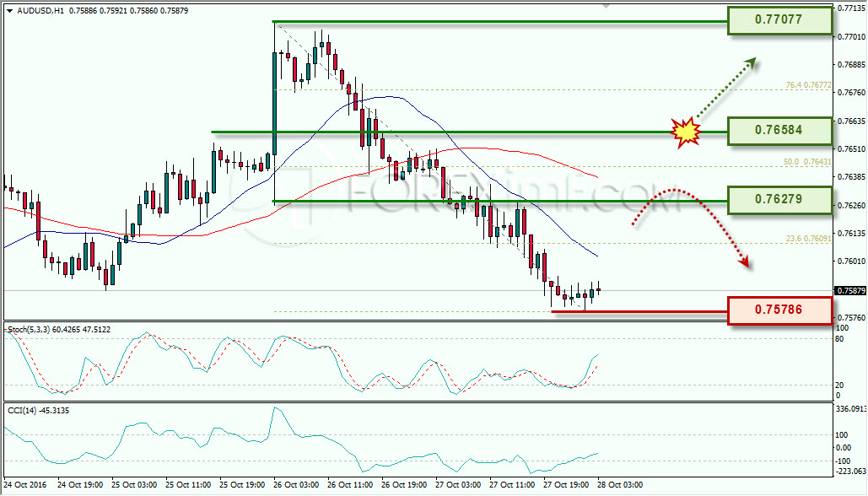This screenshot has height=496, width=868.
Task: Click the 0.76279 level label
Action: (779, 199)
